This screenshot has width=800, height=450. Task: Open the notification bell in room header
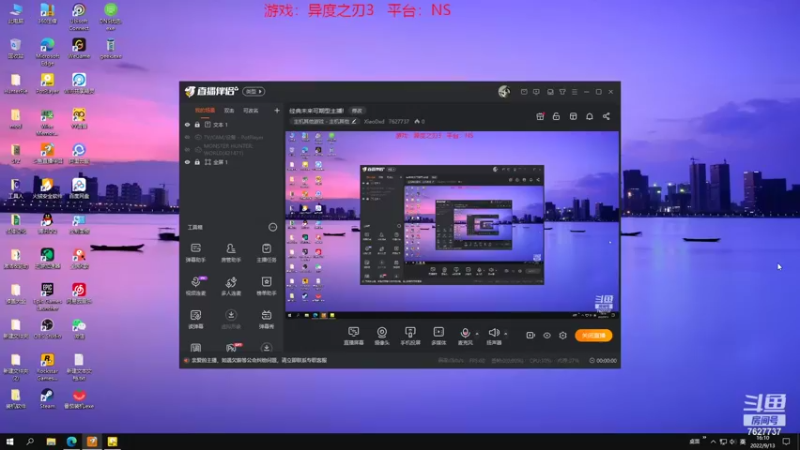[x=589, y=116]
